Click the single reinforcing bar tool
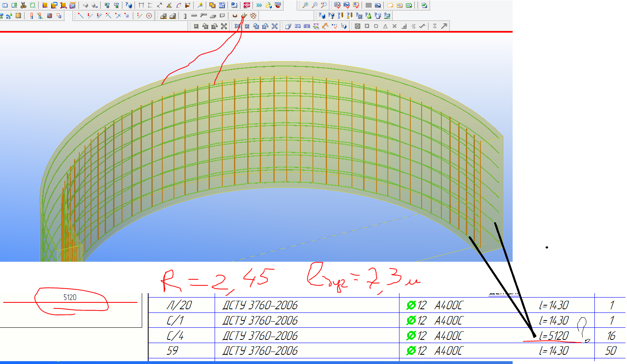Viewport: 627px width, 364px height. point(235,16)
